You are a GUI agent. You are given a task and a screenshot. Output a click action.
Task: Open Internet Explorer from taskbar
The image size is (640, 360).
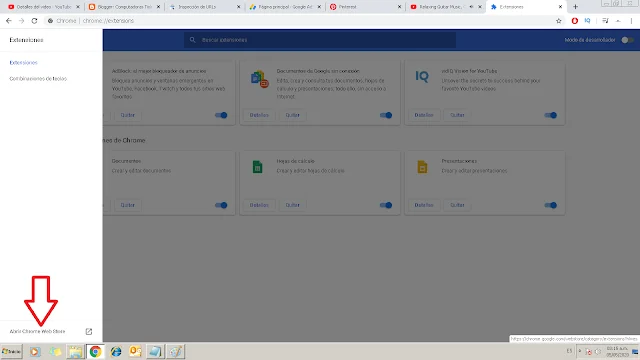pyautogui.click(x=116, y=351)
